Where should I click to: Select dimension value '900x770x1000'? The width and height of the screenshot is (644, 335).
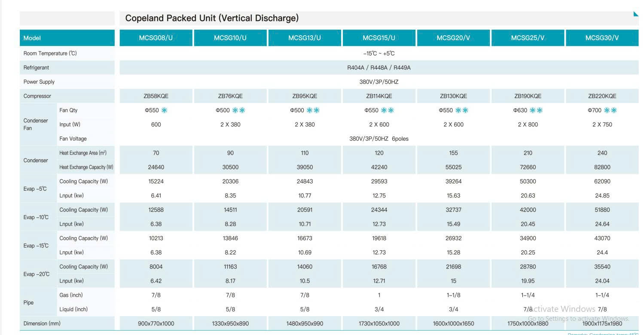pyautogui.click(x=156, y=323)
